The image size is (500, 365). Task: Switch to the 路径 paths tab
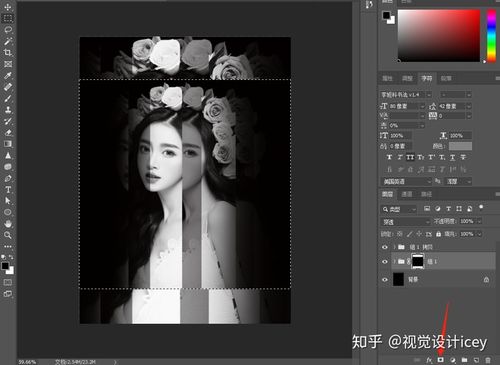(426, 194)
